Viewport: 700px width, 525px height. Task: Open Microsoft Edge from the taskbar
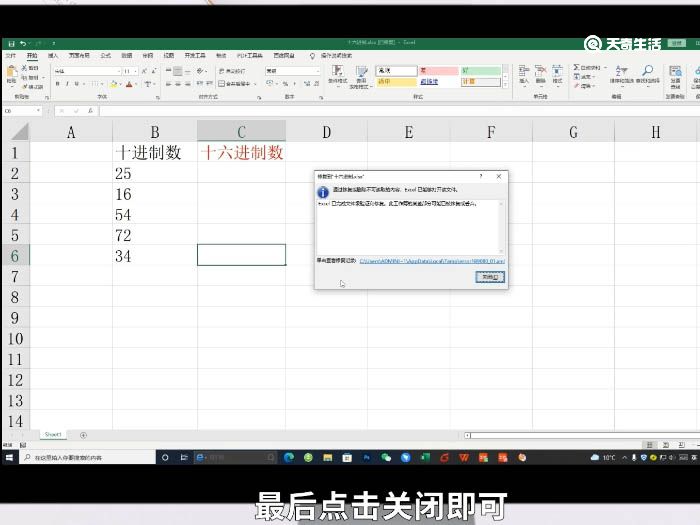(x=288, y=458)
